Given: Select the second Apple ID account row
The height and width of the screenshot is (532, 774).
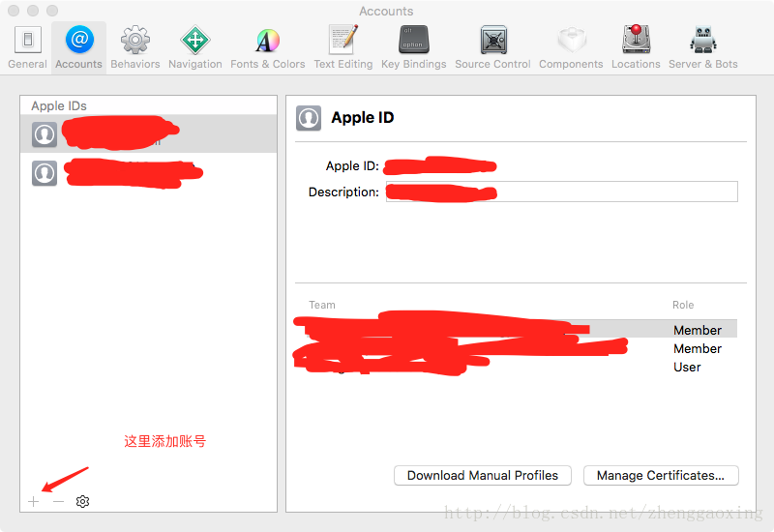Looking at the screenshot, I should 149,173.
